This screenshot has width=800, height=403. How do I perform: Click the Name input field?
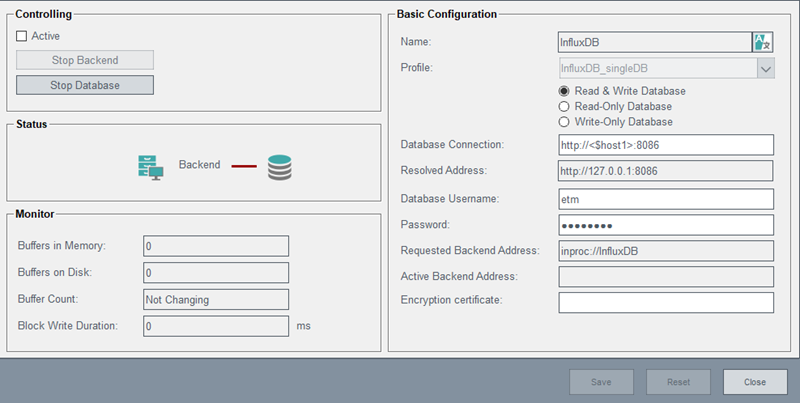tap(654, 42)
